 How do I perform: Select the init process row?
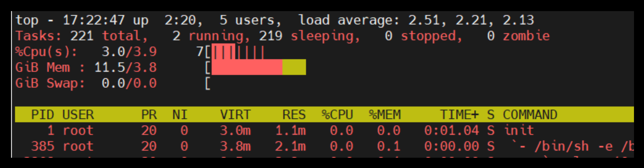[x=519, y=130]
